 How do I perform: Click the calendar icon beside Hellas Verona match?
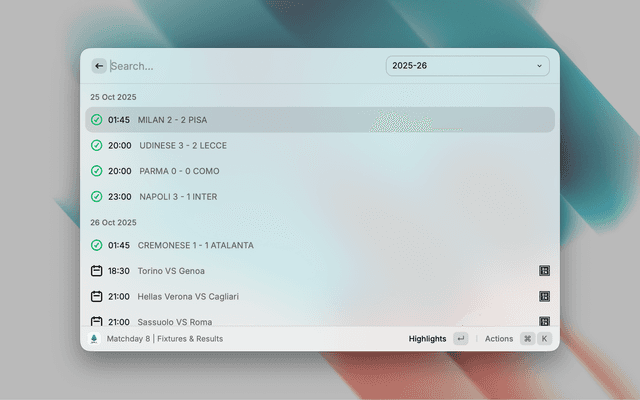(x=96, y=297)
